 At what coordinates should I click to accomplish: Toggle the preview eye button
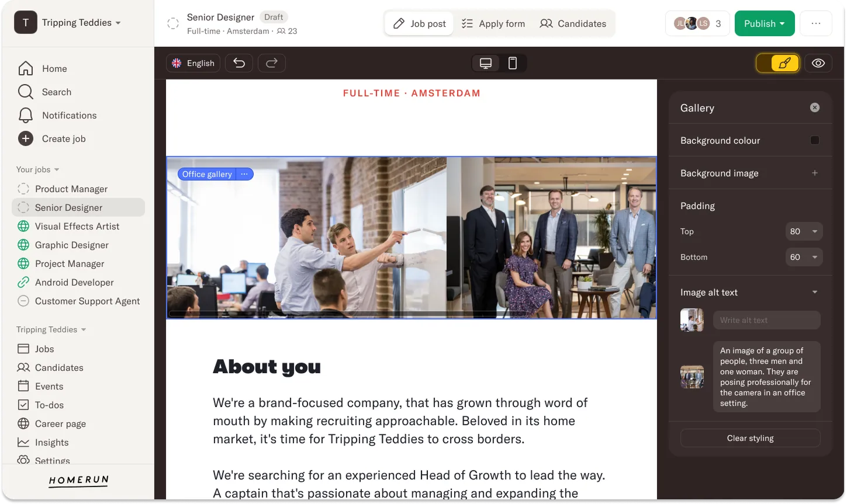818,63
